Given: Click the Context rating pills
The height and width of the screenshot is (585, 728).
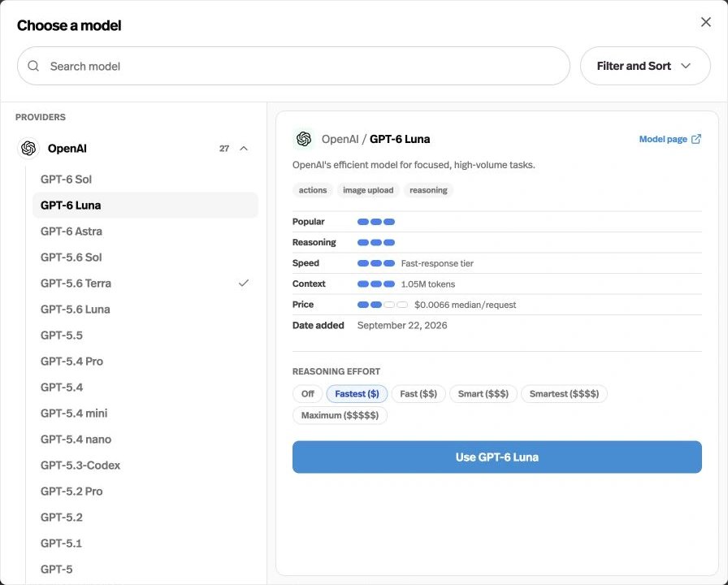Looking at the screenshot, I should click(x=376, y=284).
